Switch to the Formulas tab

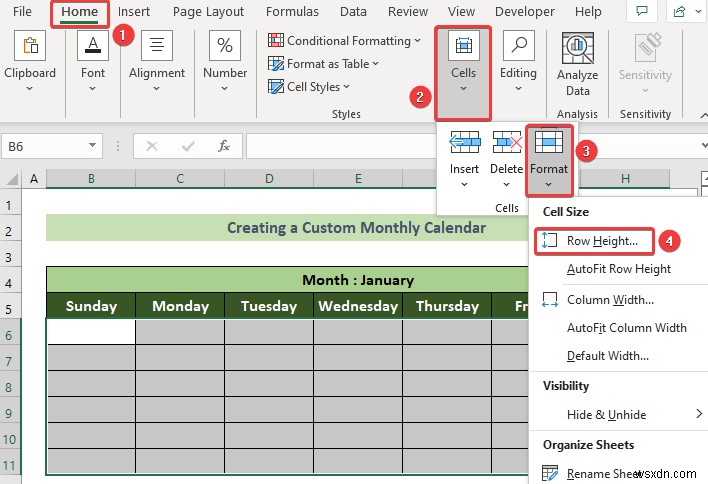pyautogui.click(x=292, y=11)
